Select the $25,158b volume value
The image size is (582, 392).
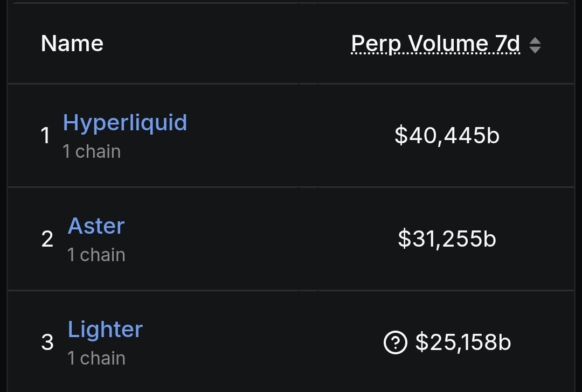[462, 342]
